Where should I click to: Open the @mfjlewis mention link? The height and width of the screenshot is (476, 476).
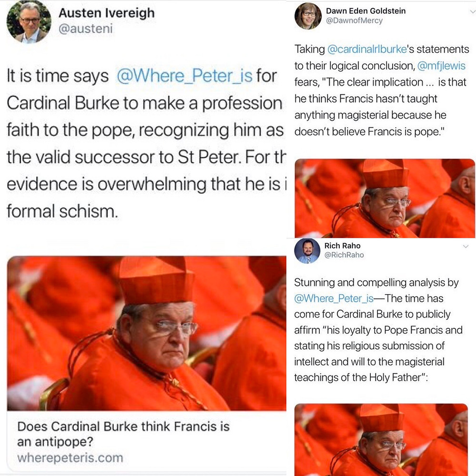tap(441, 66)
